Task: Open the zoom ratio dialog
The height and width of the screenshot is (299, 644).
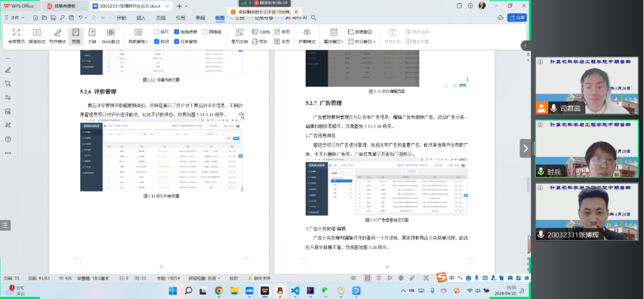Action: (239, 35)
